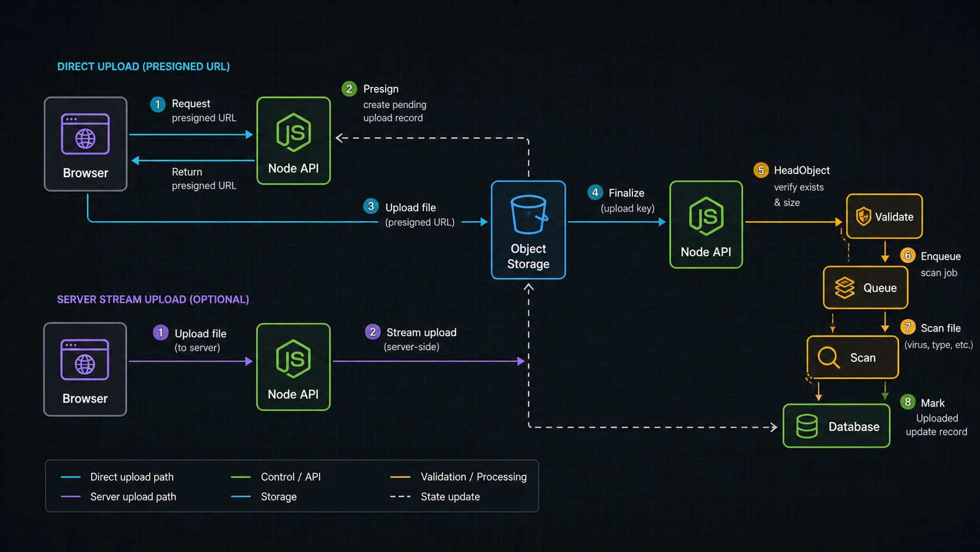Click the "Request presigned URL" step label
Image resolution: width=980 pixels, height=552 pixels.
(x=204, y=110)
